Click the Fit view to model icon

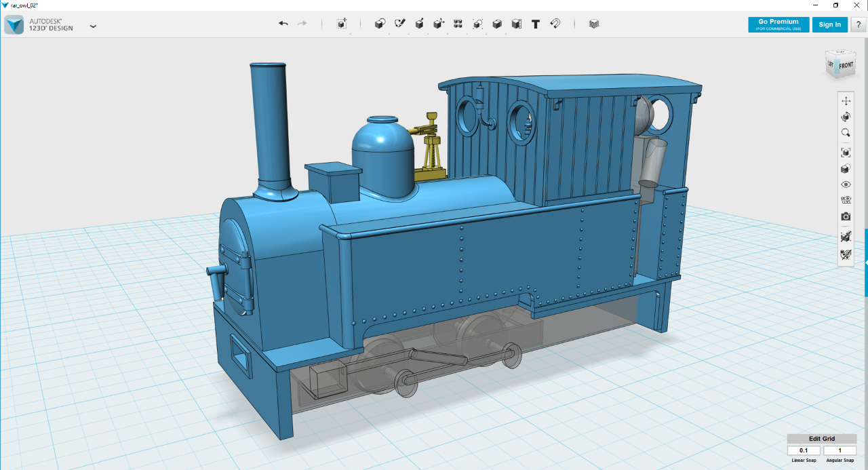[x=846, y=153]
